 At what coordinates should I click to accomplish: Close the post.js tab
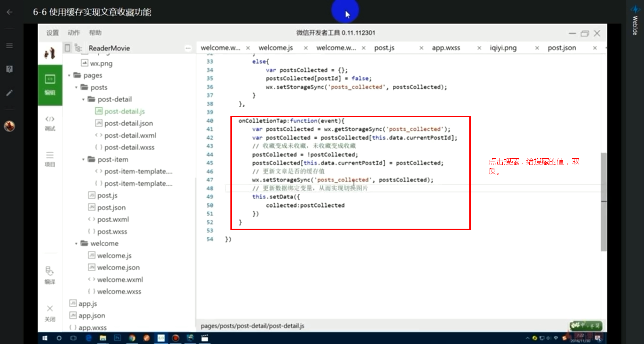[x=422, y=48]
